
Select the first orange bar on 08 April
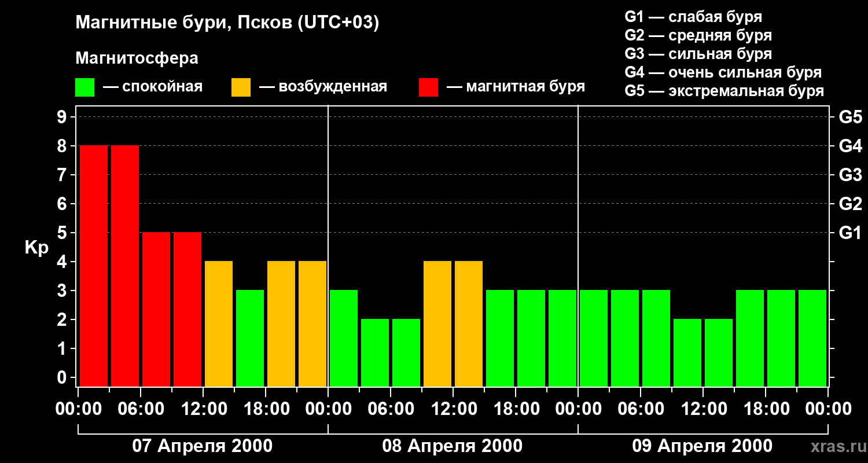pyautogui.click(x=437, y=324)
